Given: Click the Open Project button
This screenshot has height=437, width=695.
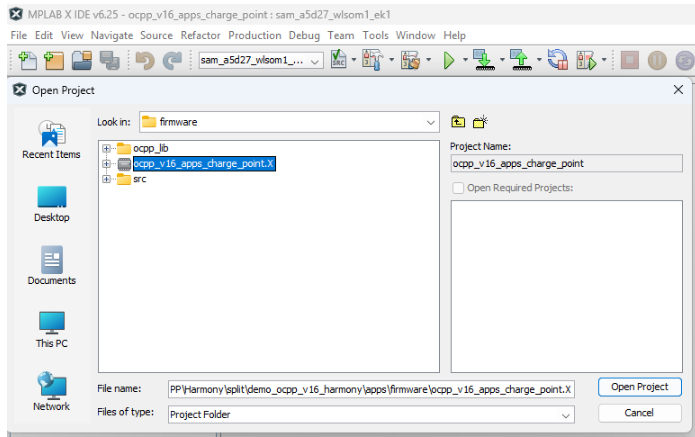Looking at the screenshot, I should click(640, 387).
